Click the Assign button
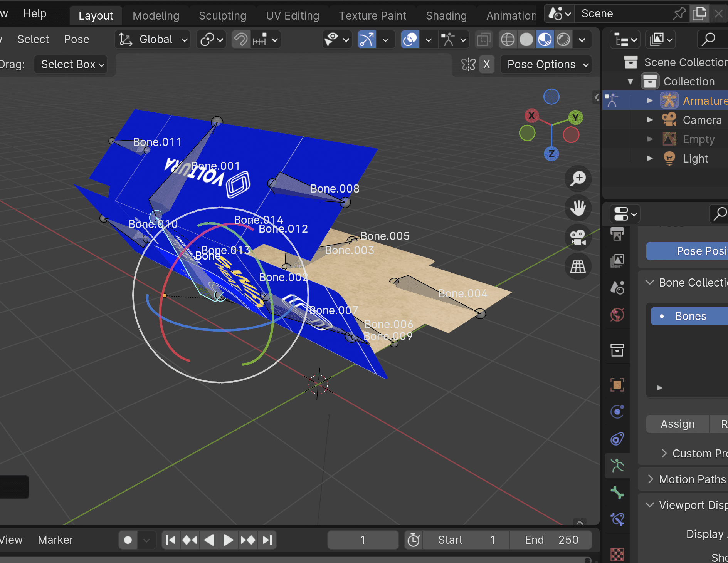The width and height of the screenshot is (728, 563). pos(677,424)
